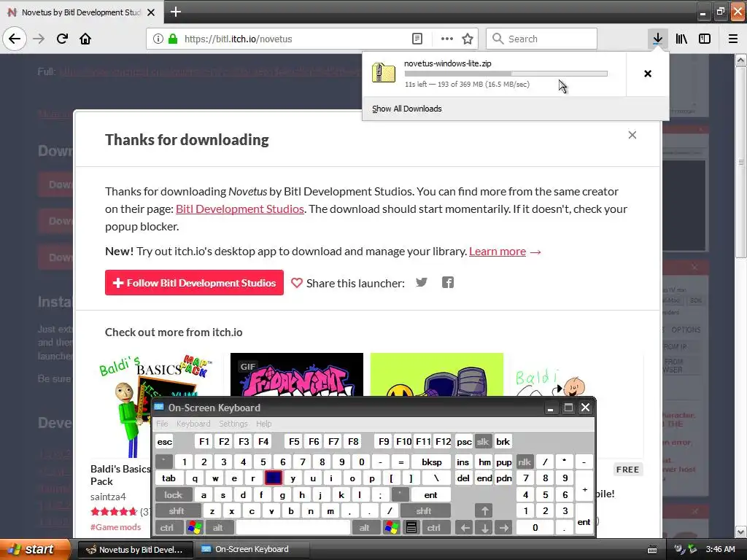Click the #Game mods tag
747x560 pixels.
[x=116, y=526]
